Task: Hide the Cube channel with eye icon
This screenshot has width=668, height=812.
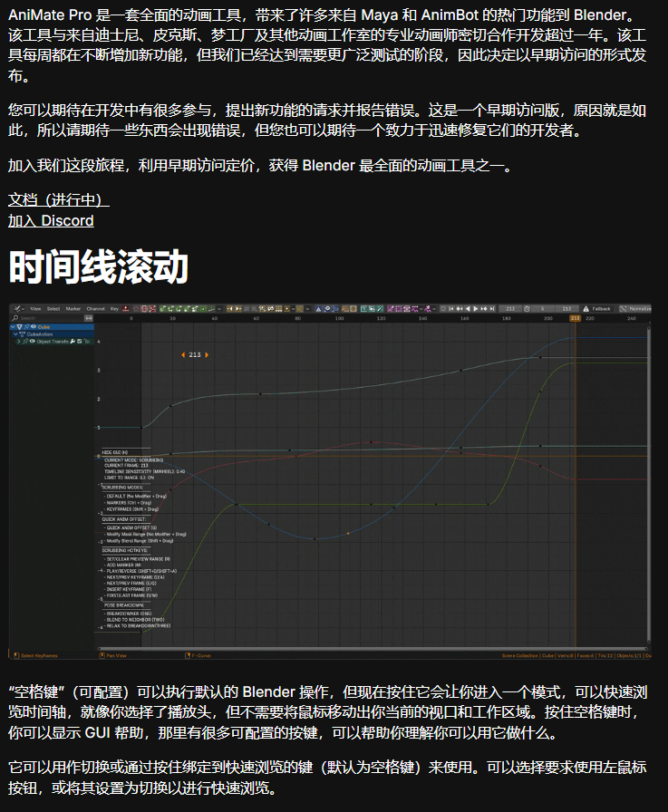Action: tap(34, 327)
